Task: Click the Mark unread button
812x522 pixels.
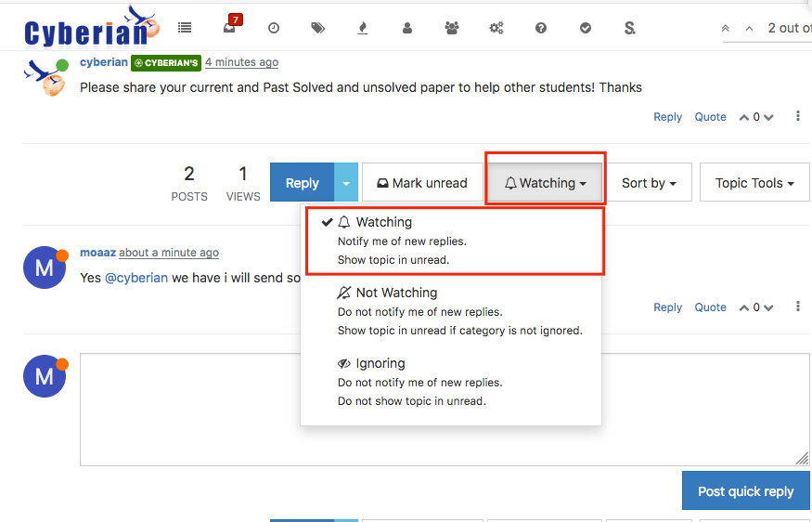Action: (x=421, y=183)
